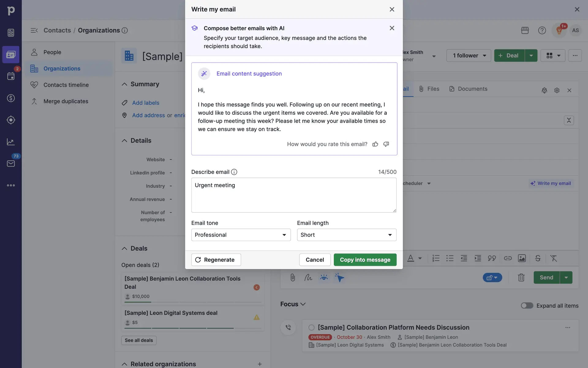588x368 pixels.
Task: Click the blockquote formatting icon
Action: pyautogui.click(x=492, y=258)
